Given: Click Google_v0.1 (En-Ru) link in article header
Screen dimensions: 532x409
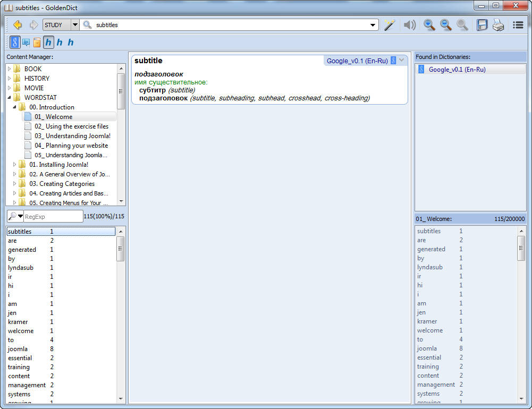Looking at the screenshot, I should (x=357, y=61).
